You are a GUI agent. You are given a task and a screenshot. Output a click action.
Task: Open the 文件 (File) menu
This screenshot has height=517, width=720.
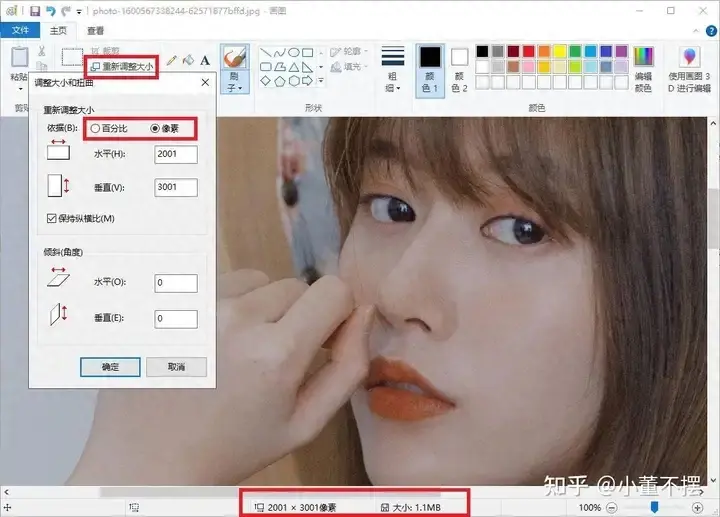pos(20,31)
